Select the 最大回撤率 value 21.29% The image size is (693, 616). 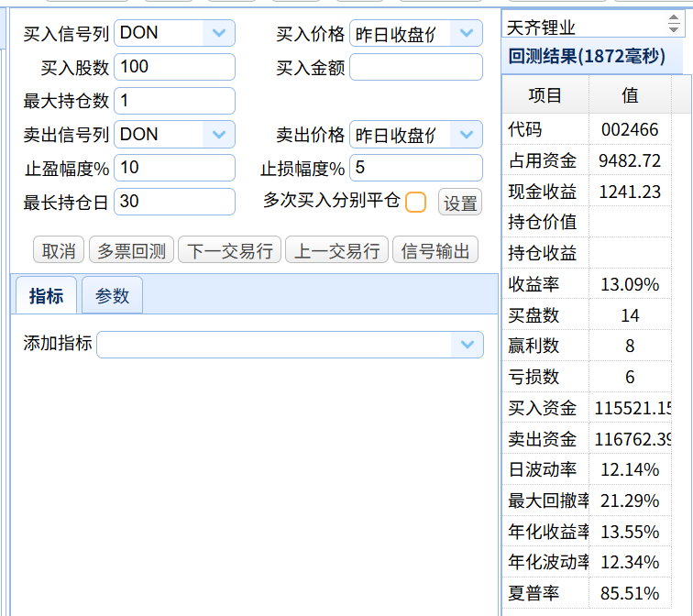pyautogui.click(x=631, y=500)
